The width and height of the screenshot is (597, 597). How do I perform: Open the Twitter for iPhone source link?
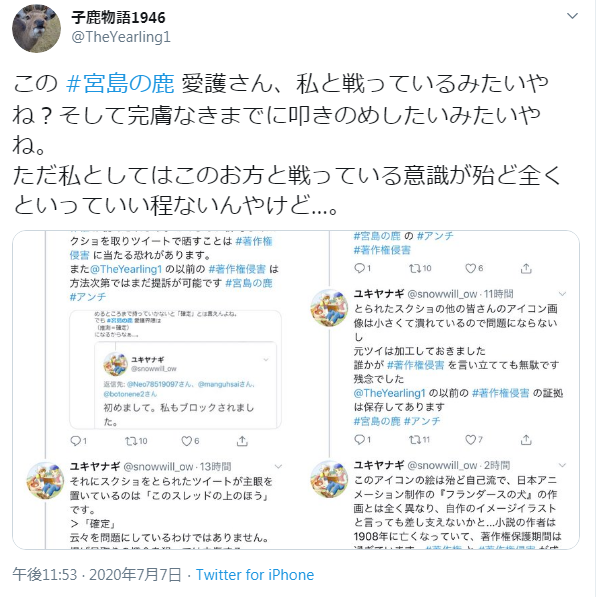pyautogui.click(x=255, y=575)
